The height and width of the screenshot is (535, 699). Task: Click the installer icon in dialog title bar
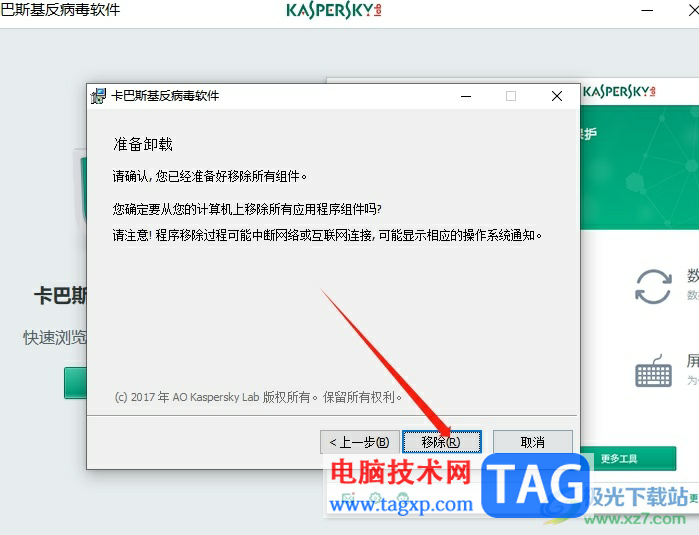point(98,96)
